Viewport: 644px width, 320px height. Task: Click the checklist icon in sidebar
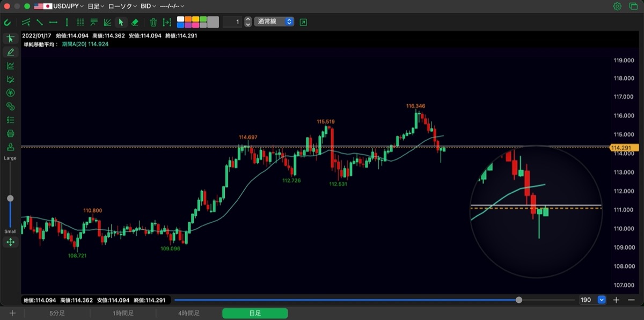10,120
